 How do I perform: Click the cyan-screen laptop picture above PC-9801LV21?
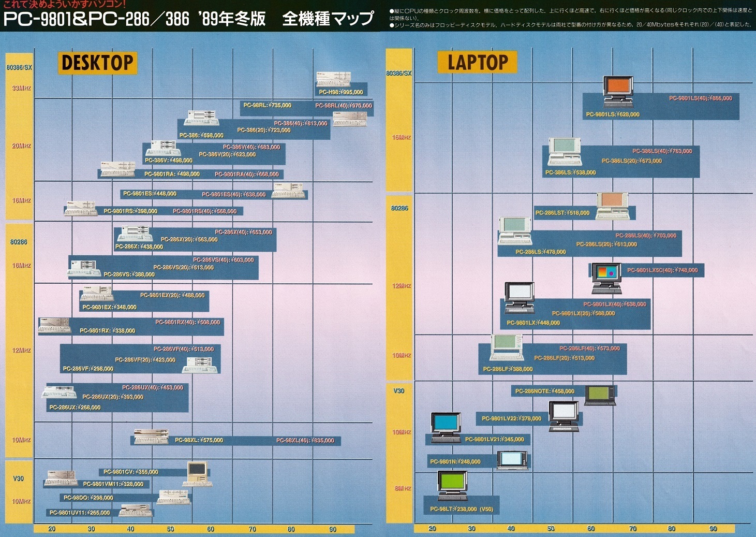[446, 428]
